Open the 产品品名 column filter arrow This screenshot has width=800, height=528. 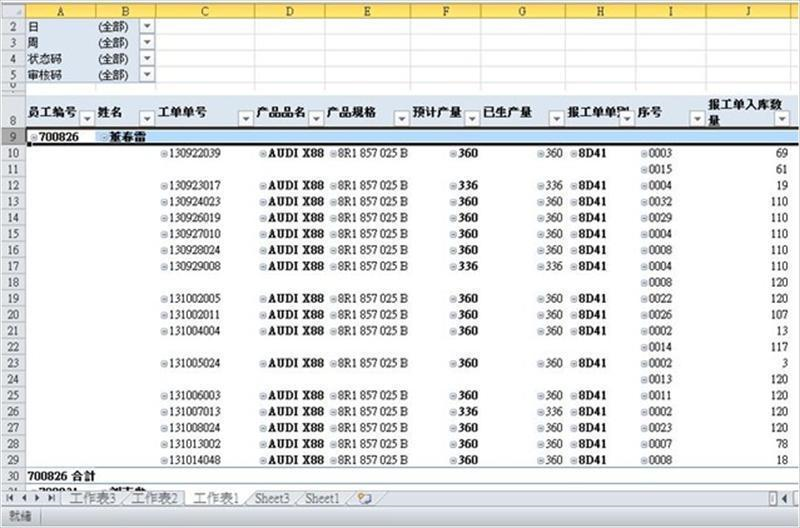click(316, 119)
